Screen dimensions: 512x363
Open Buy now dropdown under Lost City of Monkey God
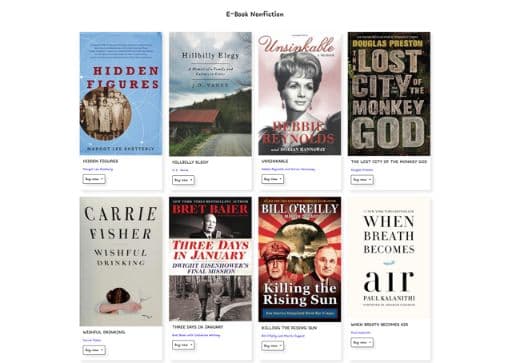362,180
